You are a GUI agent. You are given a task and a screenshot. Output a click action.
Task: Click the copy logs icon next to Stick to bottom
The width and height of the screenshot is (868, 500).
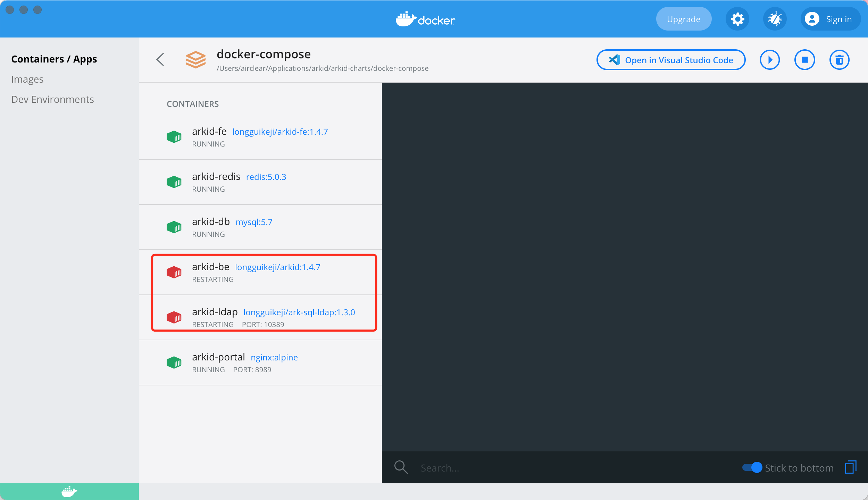pyautogui.click(x=850, y=468)
